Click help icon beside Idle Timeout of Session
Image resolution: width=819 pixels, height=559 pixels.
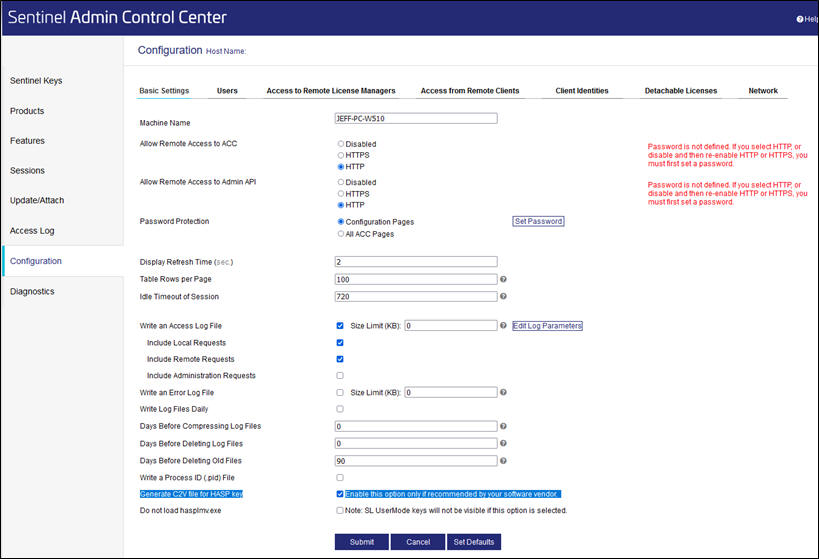click(503, 296)
